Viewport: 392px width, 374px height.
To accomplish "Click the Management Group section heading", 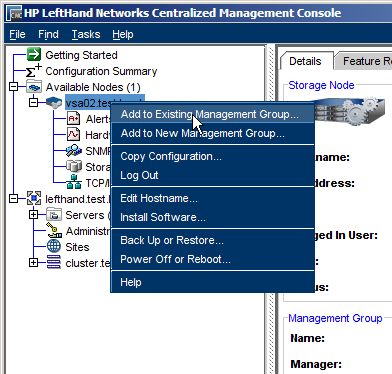I will pos(335,318).
